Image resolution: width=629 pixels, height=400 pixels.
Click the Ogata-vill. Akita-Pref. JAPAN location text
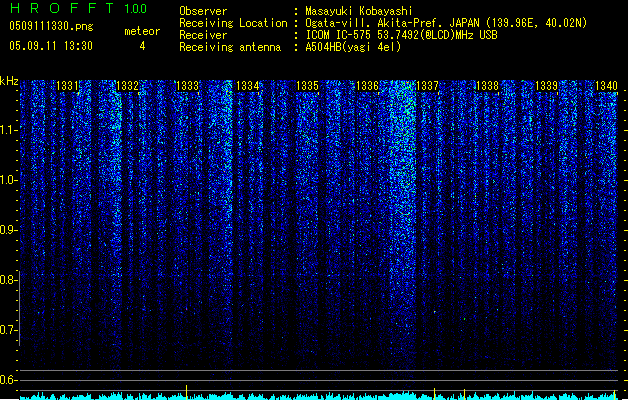[x=446, y=23]
